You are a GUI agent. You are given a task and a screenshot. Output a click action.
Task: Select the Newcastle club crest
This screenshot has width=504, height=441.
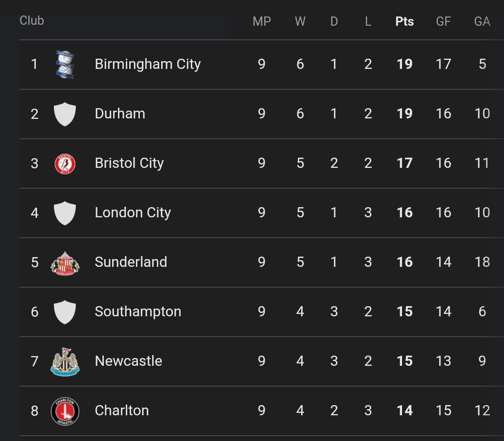coord(65,361)
